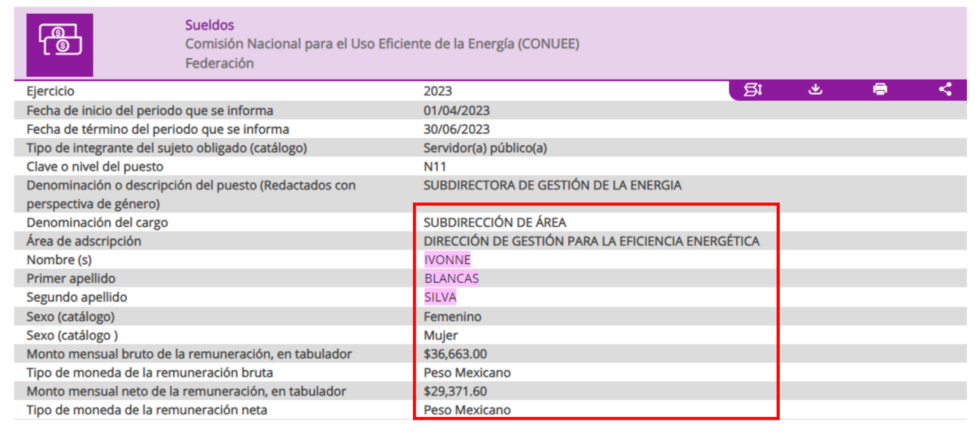Select the highlighted surname SILVA
980x434 pixels.
(440, 297)
